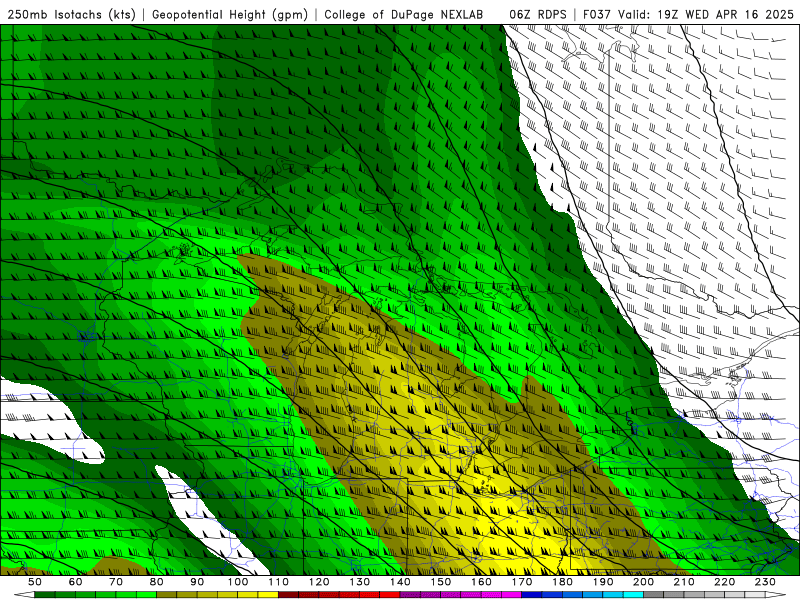800x600 pixels.
Task: Click the '150' colorbar label
Action: click(x=441, y=582)
